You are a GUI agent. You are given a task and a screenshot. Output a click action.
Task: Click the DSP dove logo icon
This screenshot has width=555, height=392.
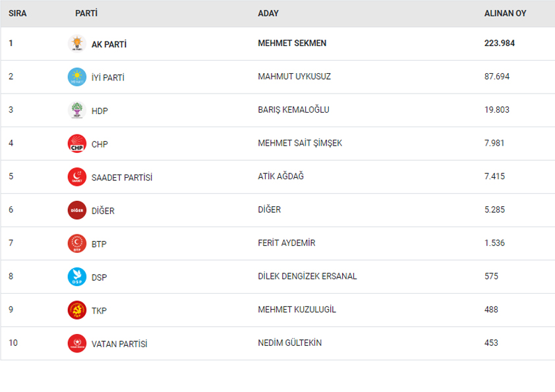click(77, 276)
